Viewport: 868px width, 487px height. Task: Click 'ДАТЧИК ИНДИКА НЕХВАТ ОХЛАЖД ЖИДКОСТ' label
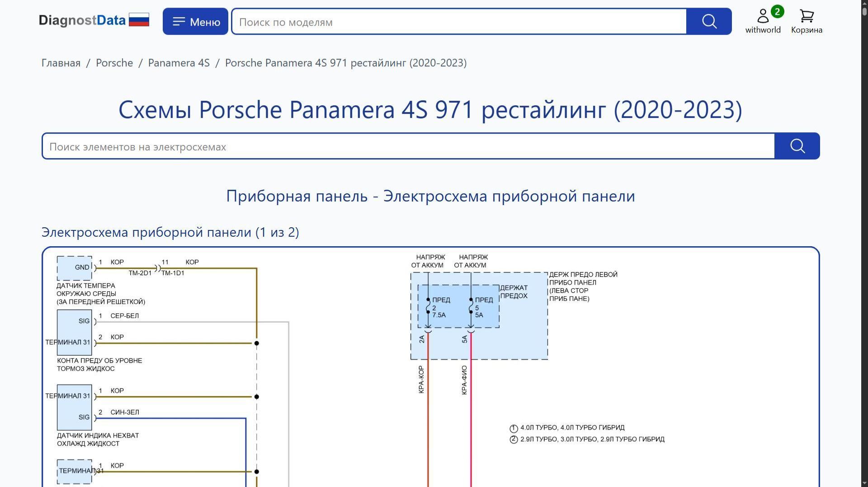[x=98, y=440]
